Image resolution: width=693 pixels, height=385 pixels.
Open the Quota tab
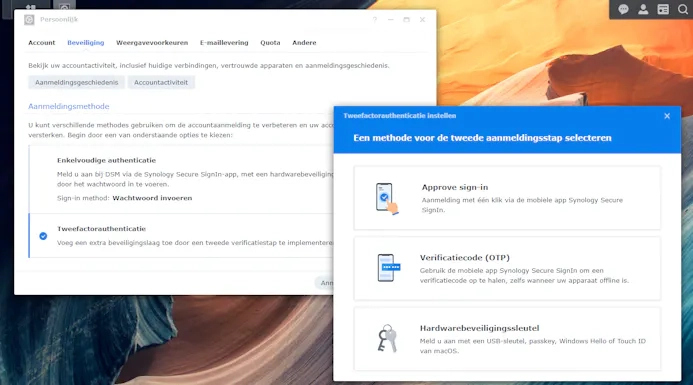click(x=270, y=43)
